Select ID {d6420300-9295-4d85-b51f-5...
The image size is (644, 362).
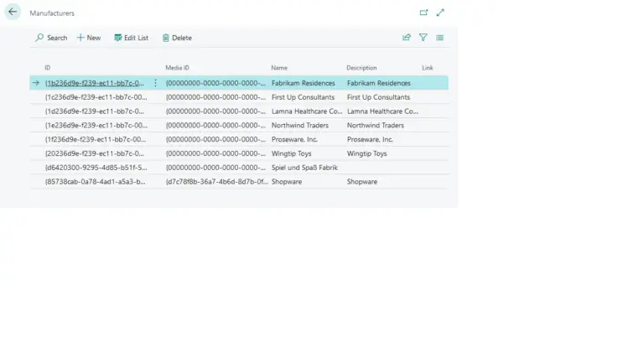point(96,168)
